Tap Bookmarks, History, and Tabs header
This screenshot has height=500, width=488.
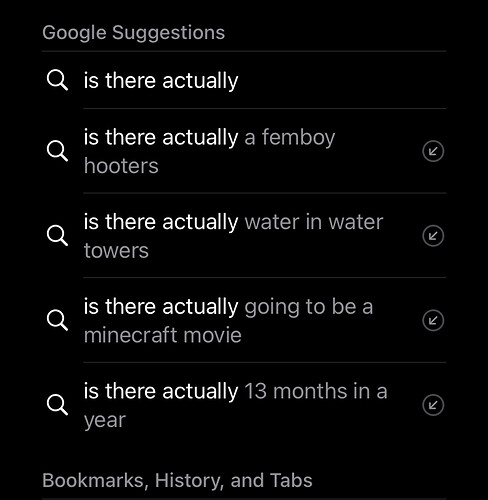tap(177, 480)
